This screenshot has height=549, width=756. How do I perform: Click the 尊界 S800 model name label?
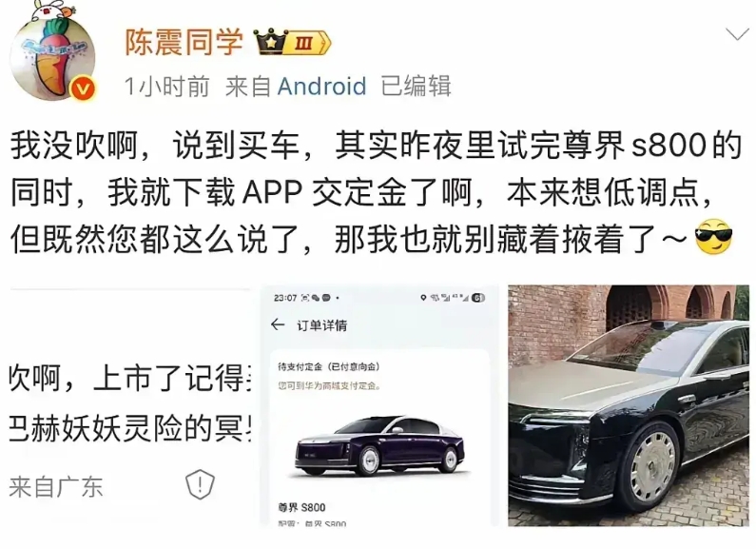(x=301, y=507)
